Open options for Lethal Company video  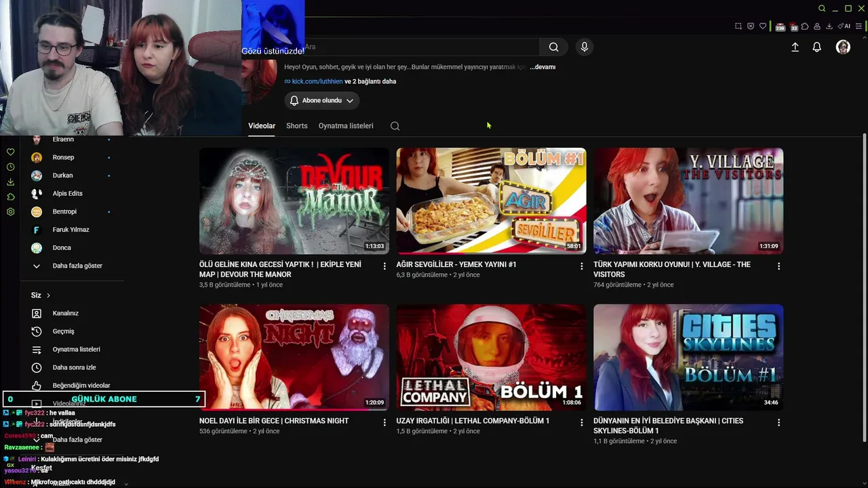581,422
